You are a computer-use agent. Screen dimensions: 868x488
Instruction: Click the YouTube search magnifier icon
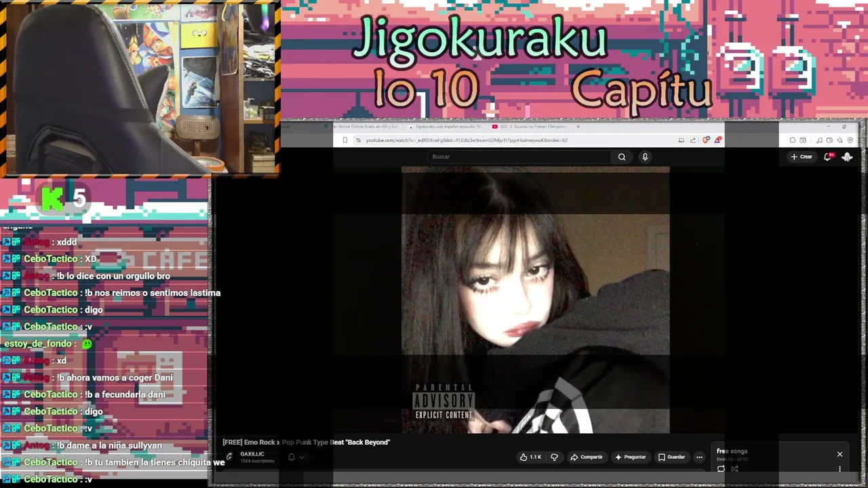coord(622,157)
